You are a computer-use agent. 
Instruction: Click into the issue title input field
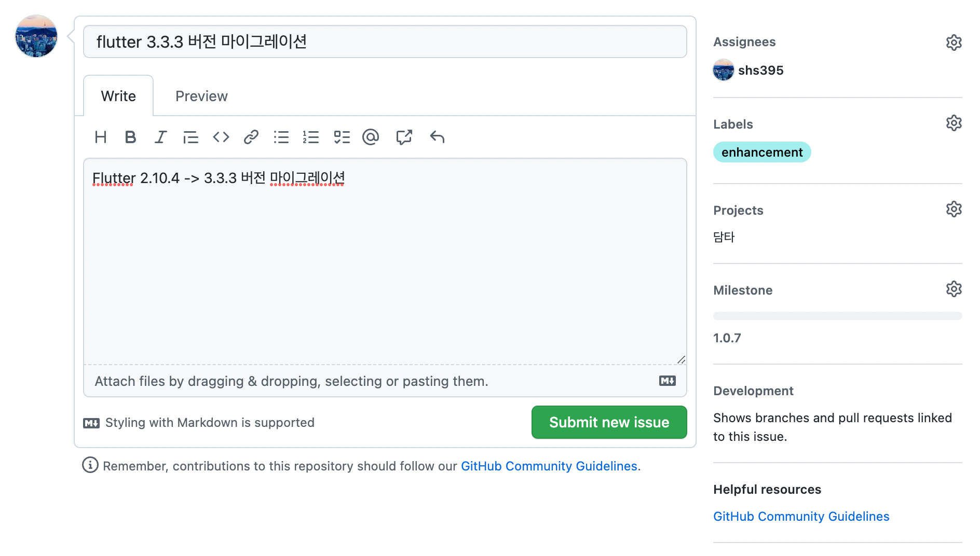[385, 41]
